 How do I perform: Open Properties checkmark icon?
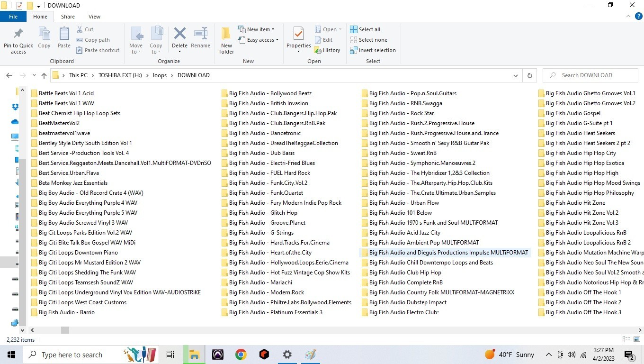coord(298,34)
